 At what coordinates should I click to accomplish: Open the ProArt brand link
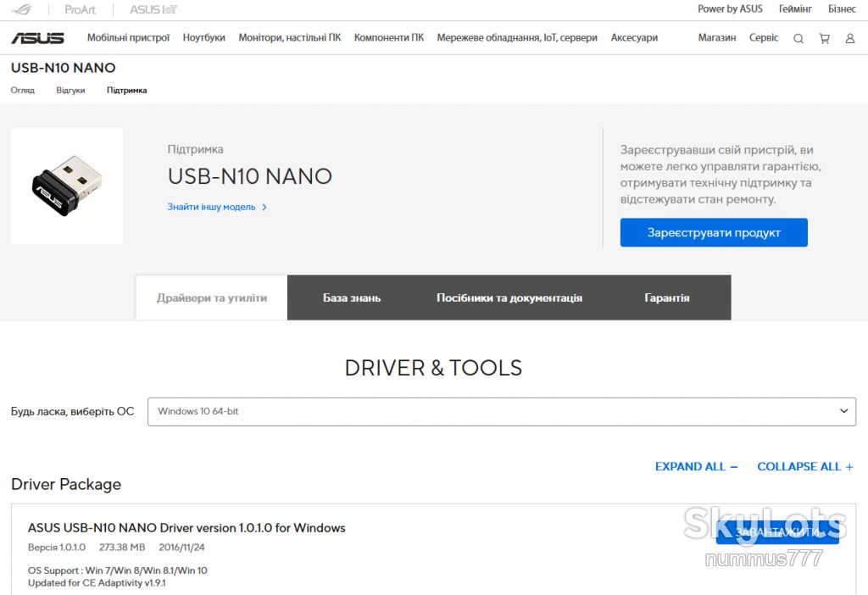[x=81, y=9]
